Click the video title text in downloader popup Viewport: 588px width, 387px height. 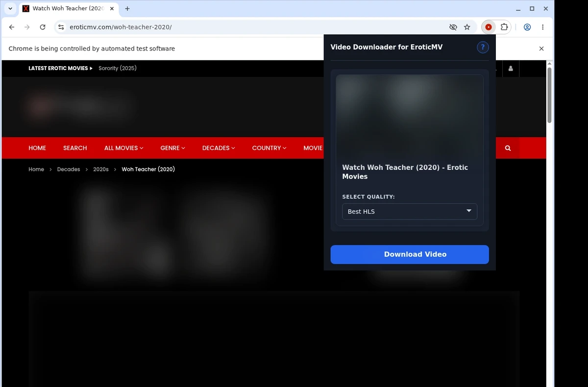click(x=405, y=172)
